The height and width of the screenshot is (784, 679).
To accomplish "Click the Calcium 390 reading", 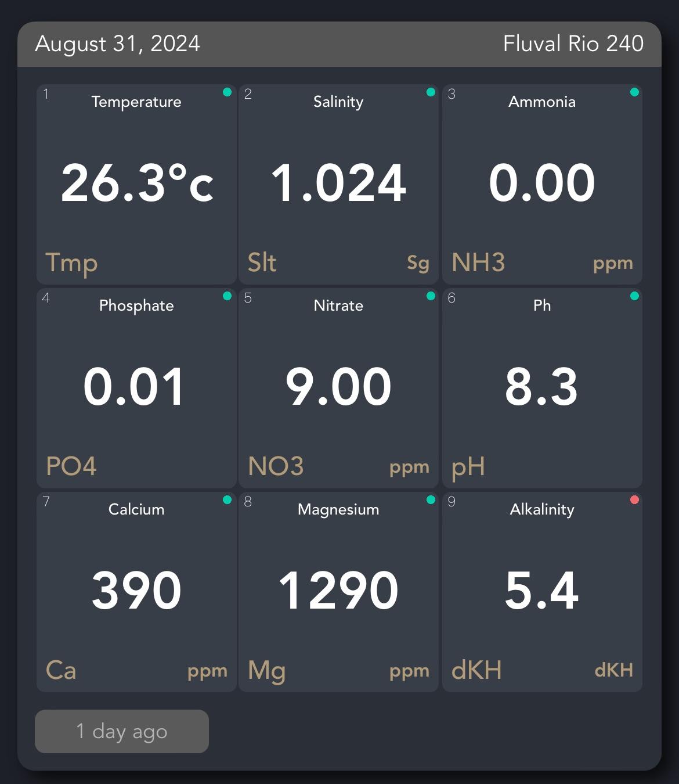I will tap(136, 589).
